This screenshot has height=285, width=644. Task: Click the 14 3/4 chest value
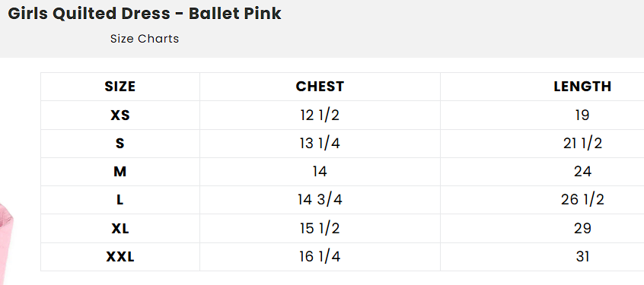click(x=320, y=200)
